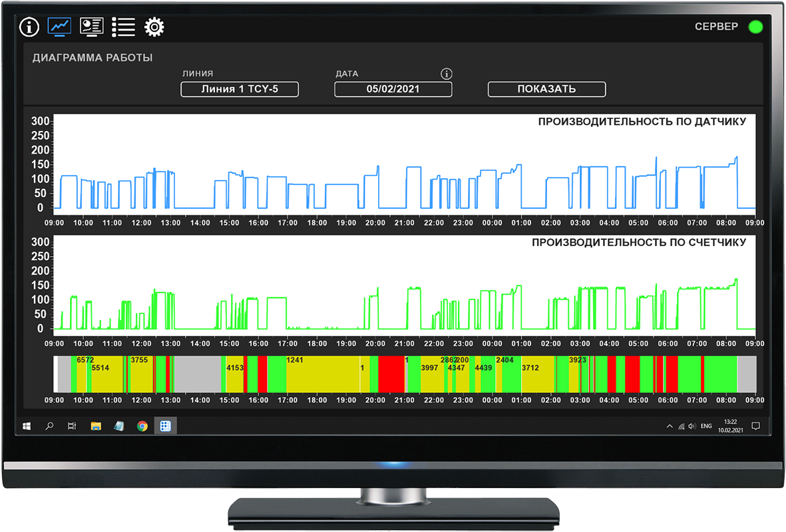The width and height of the screenshot is (786, 532).
Task: Click the info icon next to ДАТА
Action: 447,74
